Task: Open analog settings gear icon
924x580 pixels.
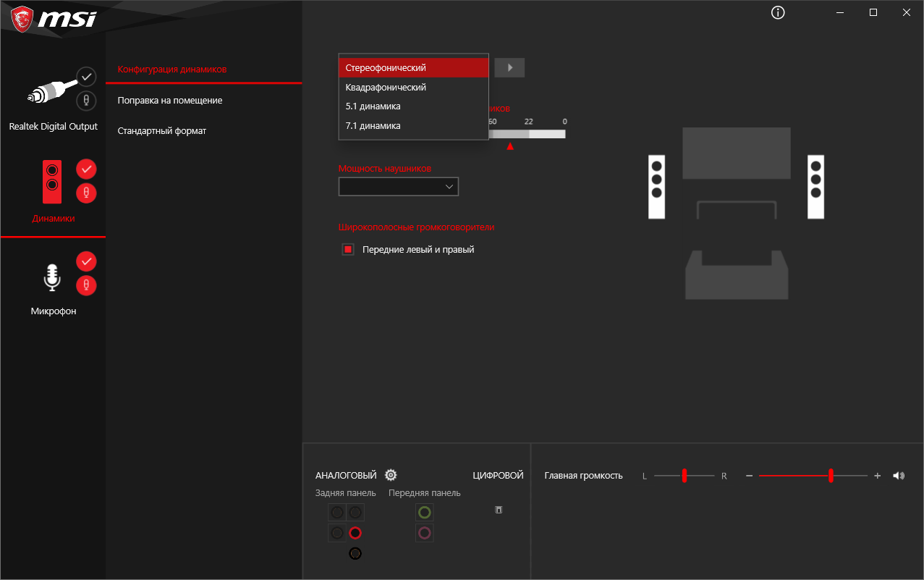Action: tap(391, 475)
